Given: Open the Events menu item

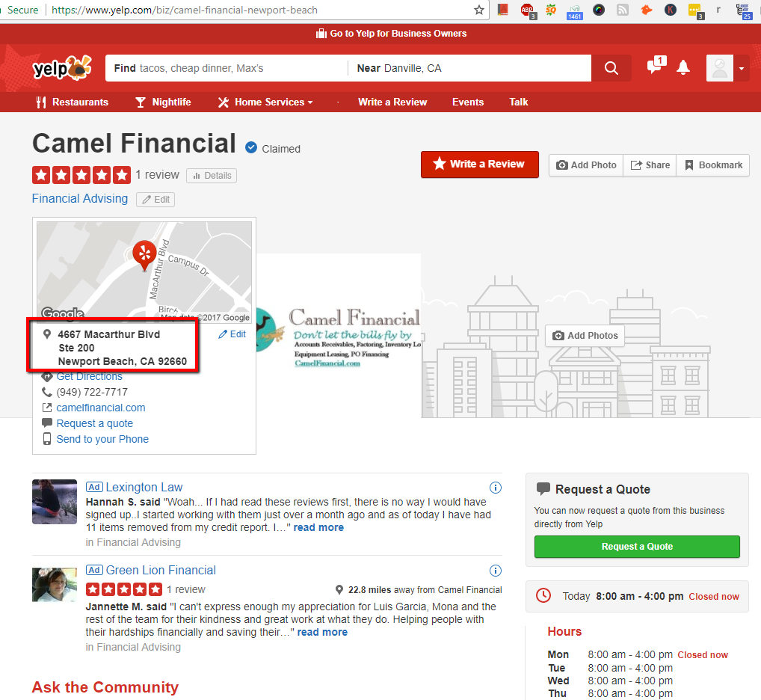Looking at the screenshot, I should 468,102.
